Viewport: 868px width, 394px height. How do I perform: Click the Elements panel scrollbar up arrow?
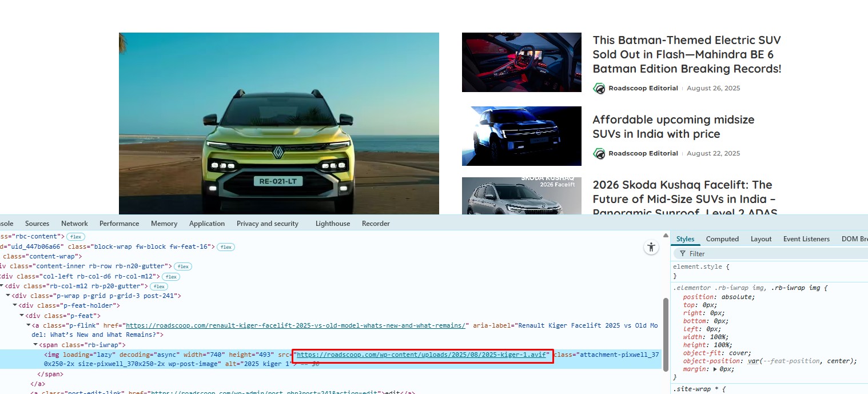[x=665, y=235]
